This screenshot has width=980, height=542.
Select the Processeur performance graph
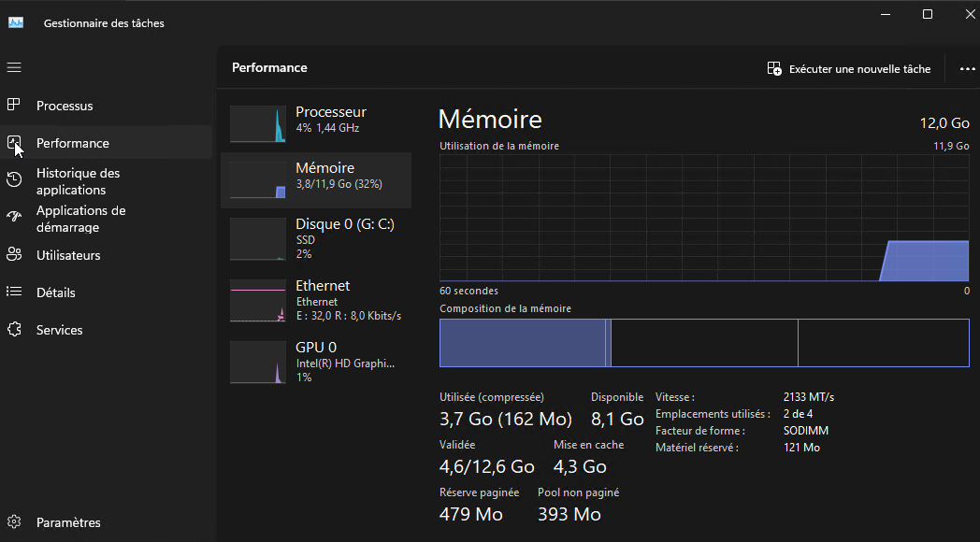pos(257,123)
